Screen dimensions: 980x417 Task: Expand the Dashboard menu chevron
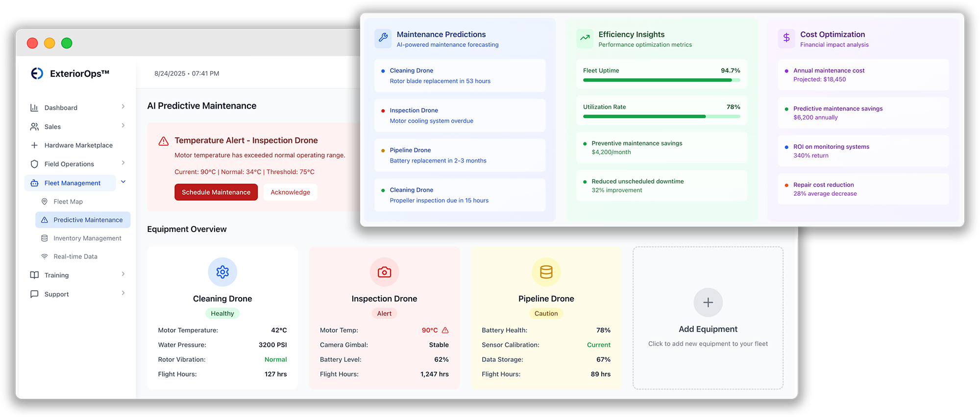123,107
